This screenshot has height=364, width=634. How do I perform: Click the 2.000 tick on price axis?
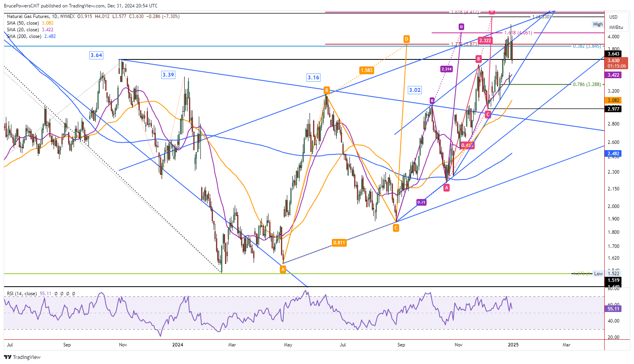[x=613, y=206]
